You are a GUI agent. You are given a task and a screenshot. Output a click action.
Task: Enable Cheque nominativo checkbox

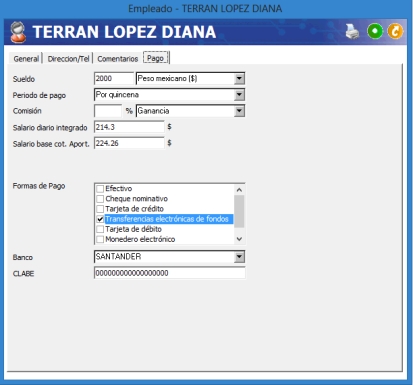[x=100, y=199]
